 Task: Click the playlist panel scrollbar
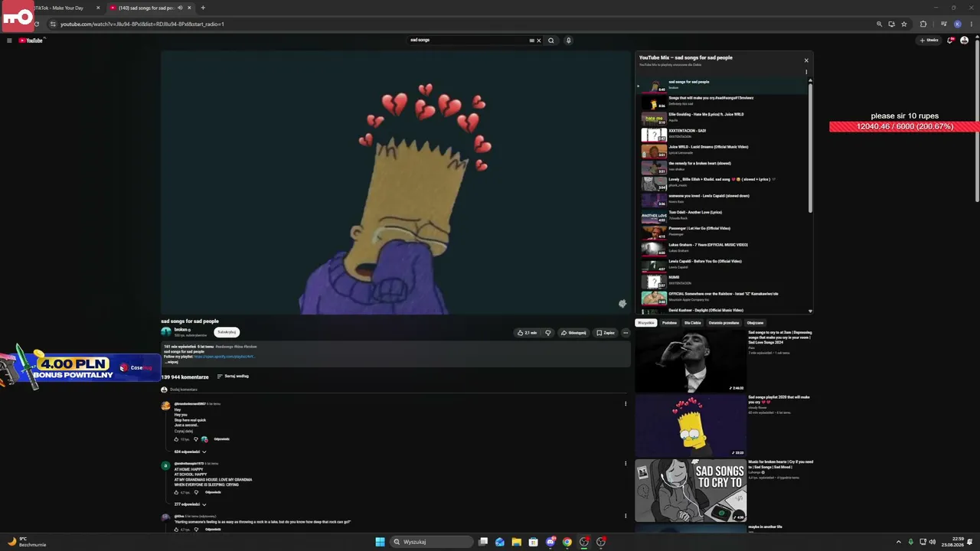click(x=810, y=147)
